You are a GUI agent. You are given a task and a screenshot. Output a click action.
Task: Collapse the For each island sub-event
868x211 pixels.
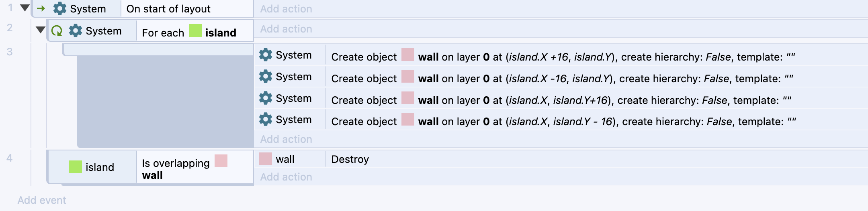41,30
